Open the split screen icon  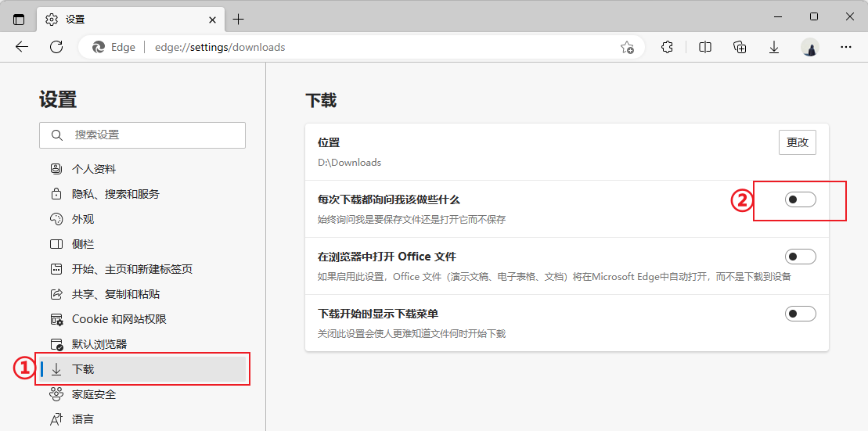[x=705, y=47]
